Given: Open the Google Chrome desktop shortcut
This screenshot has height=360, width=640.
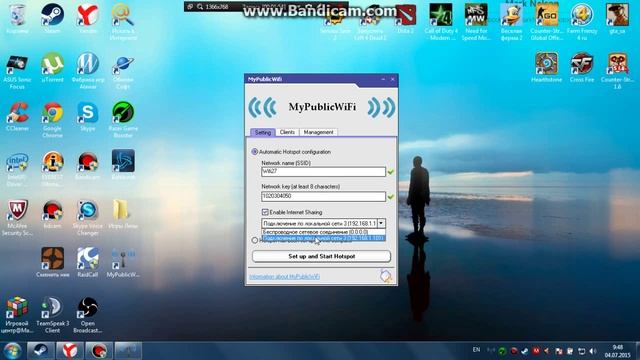Looking at the screenshot, I should [52, 119].
